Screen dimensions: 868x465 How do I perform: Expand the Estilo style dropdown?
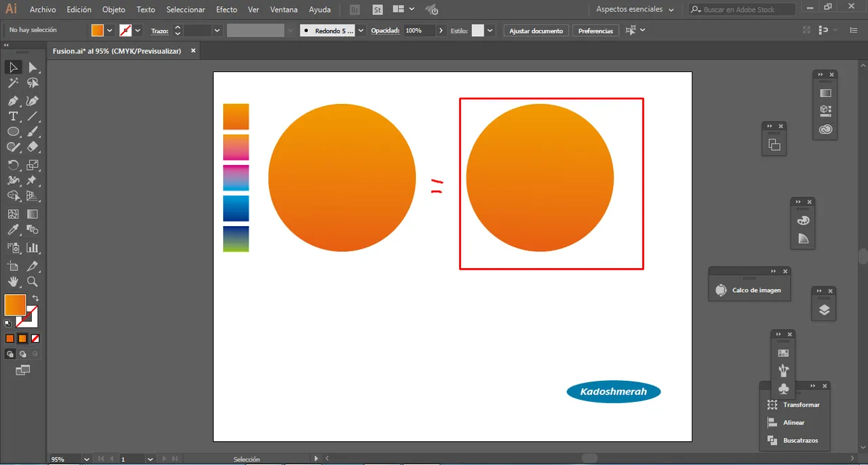(490, 31)
